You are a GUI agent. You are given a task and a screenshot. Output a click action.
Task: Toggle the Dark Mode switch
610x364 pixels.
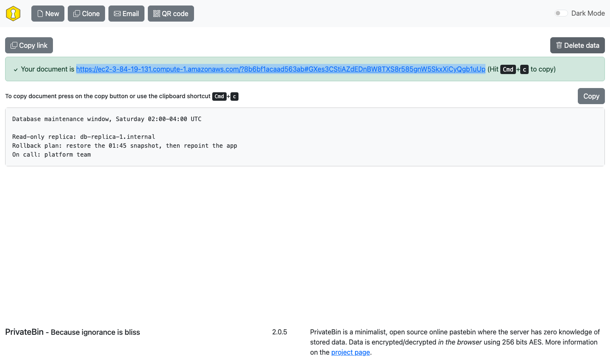pos(561,13)
